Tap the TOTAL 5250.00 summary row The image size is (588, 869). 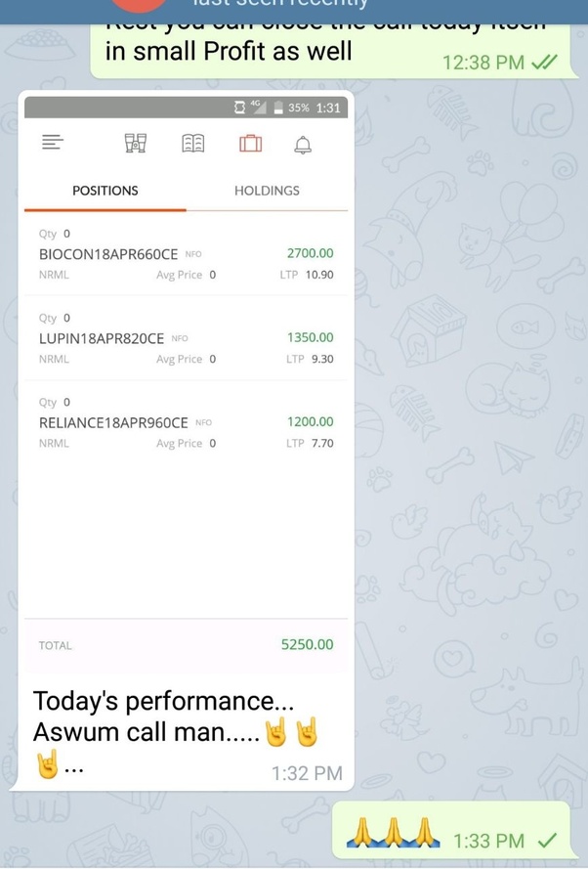click(184, 645)
